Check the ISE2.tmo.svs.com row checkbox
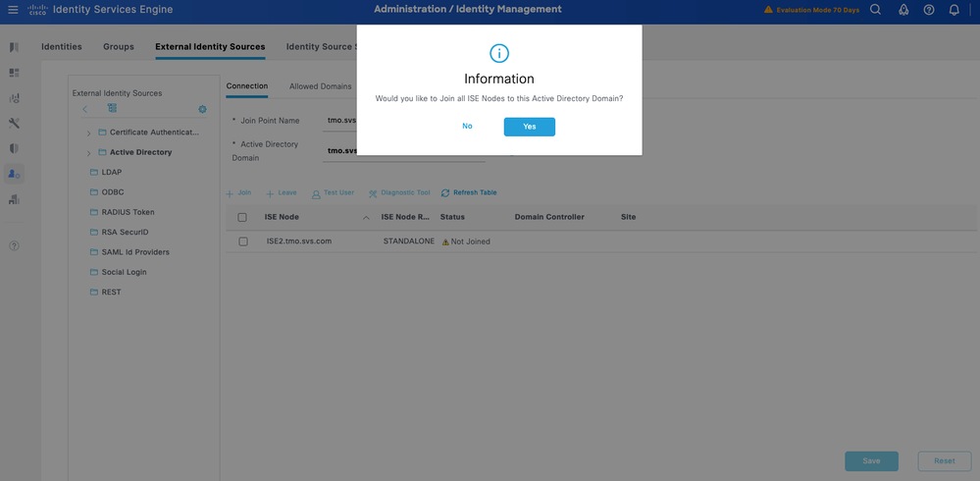980x481 pixels. pos(243,241)
